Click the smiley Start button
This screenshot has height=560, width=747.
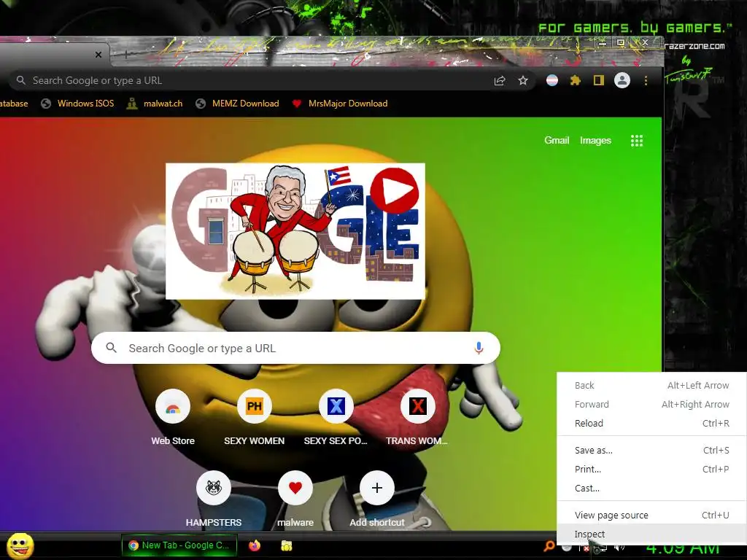20,546
